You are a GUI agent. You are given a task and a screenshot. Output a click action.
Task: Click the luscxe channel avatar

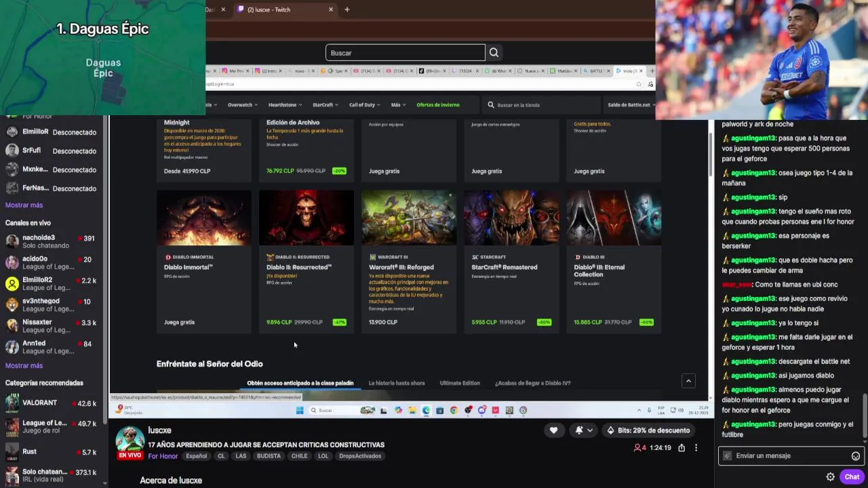click(x=129, y=441)
